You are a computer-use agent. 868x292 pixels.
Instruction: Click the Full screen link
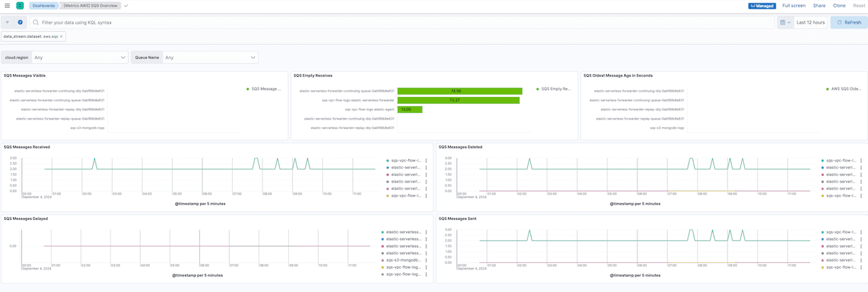pos(793,5)
